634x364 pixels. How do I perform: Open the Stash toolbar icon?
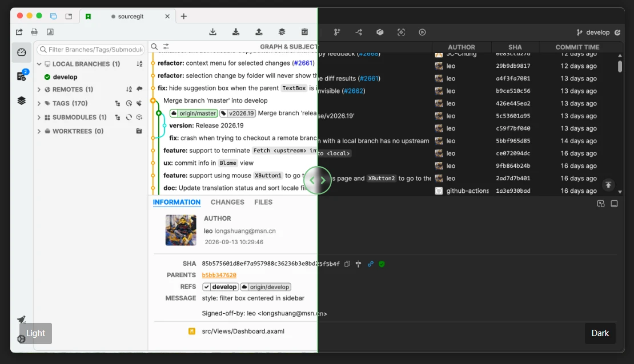pos(282,32)
